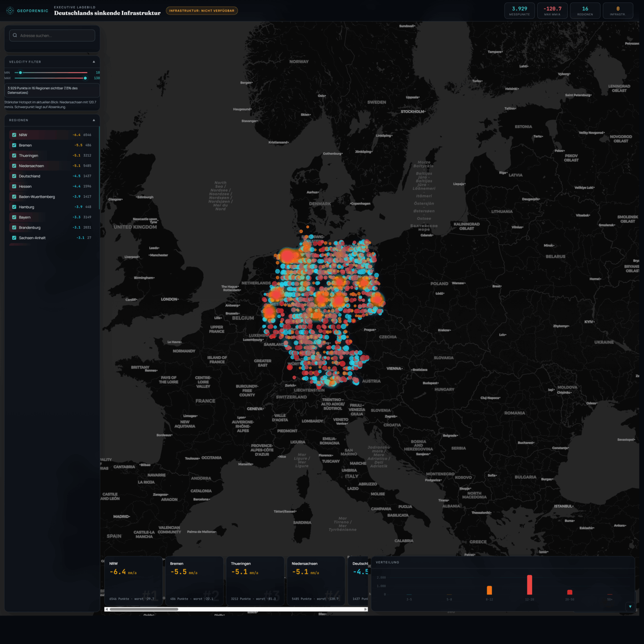The image size is (644, 644).
Task: Click the Adresse suchen input field
Action: pos(52,35)
